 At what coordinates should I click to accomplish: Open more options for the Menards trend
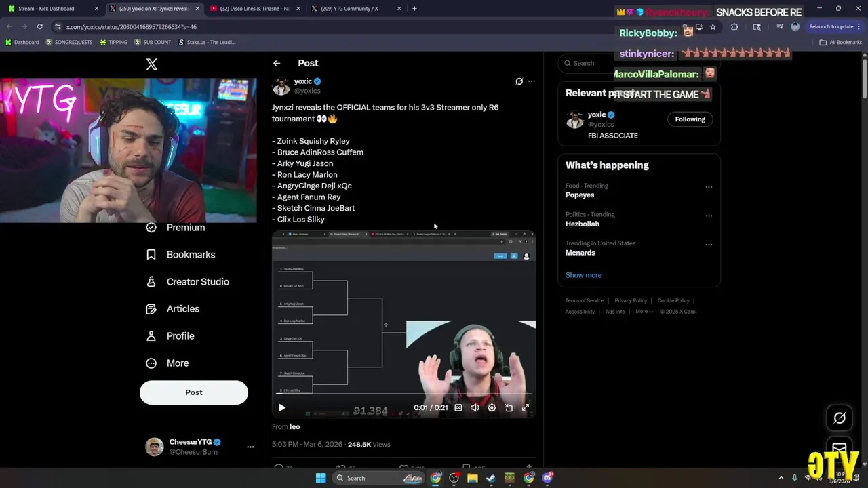click(x=709, y=245)
